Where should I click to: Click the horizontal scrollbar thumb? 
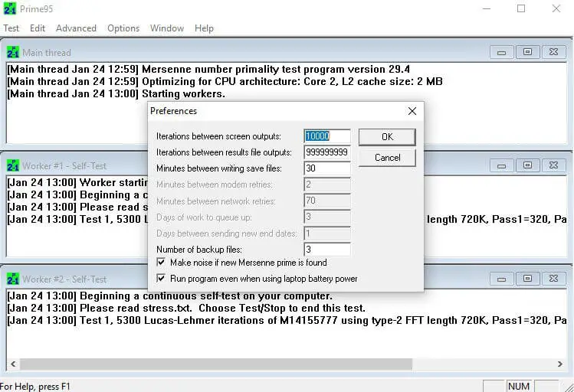tap(216, 364)
